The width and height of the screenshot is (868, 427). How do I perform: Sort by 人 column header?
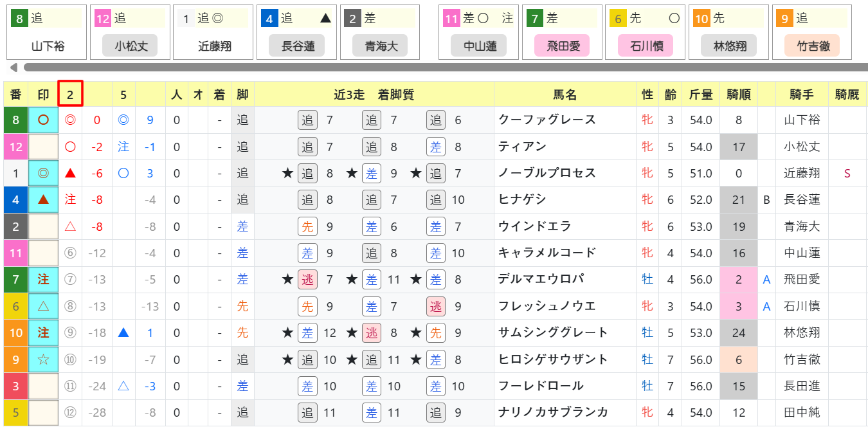[177, 95]
